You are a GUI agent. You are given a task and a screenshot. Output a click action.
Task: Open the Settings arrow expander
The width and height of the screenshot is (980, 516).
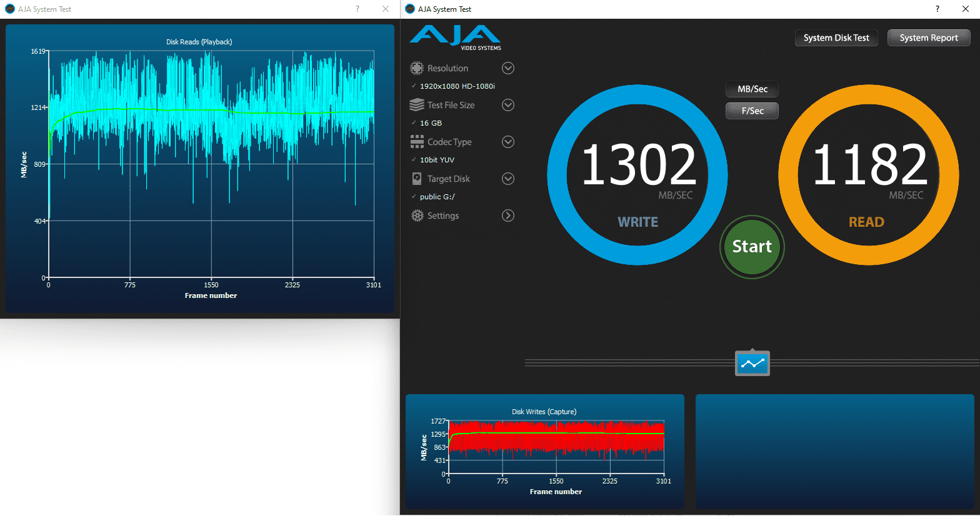508,216
